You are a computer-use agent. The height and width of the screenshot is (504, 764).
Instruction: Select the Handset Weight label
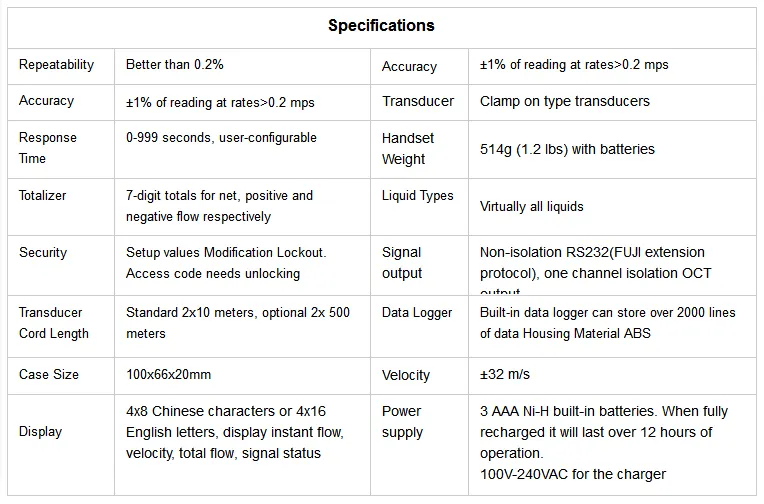[x=404, y=149]
